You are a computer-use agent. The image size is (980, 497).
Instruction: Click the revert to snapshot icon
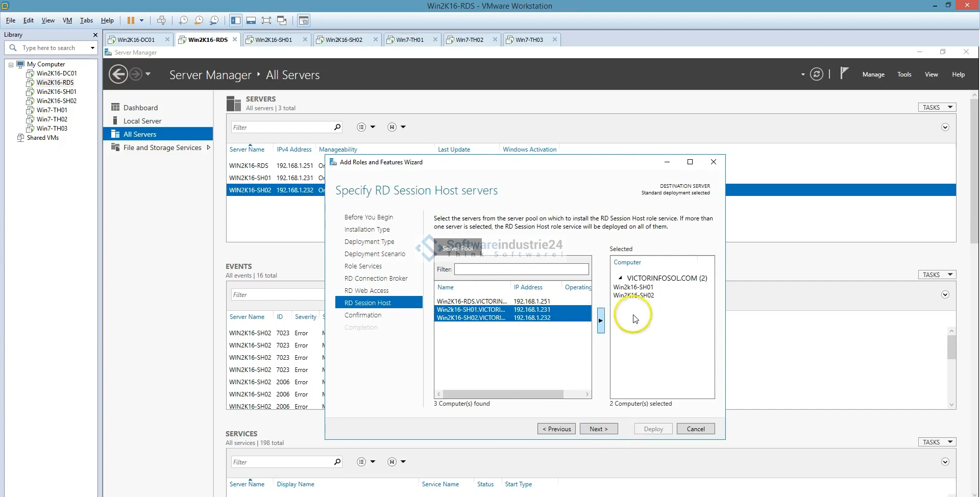[199, 20]
